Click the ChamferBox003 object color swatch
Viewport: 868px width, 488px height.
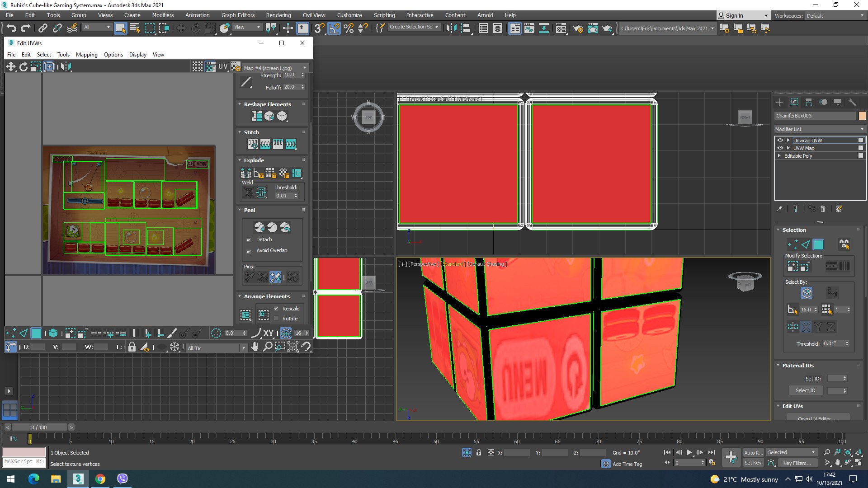pyautogui.click(x=862, y=116)
